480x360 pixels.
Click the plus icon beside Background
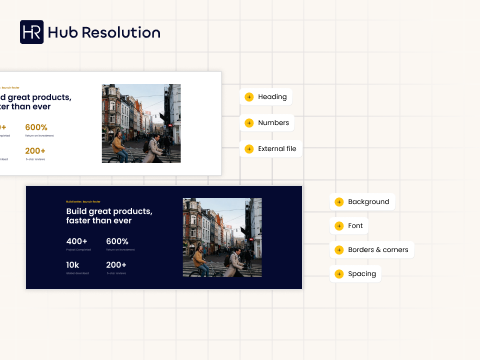(x=339, y=202)
